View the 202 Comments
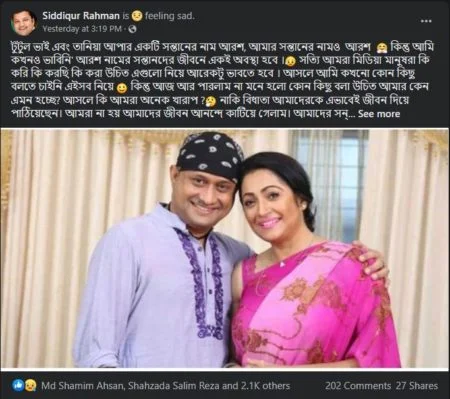The height and width of the screenshot is (399, 450). [358, 386]
